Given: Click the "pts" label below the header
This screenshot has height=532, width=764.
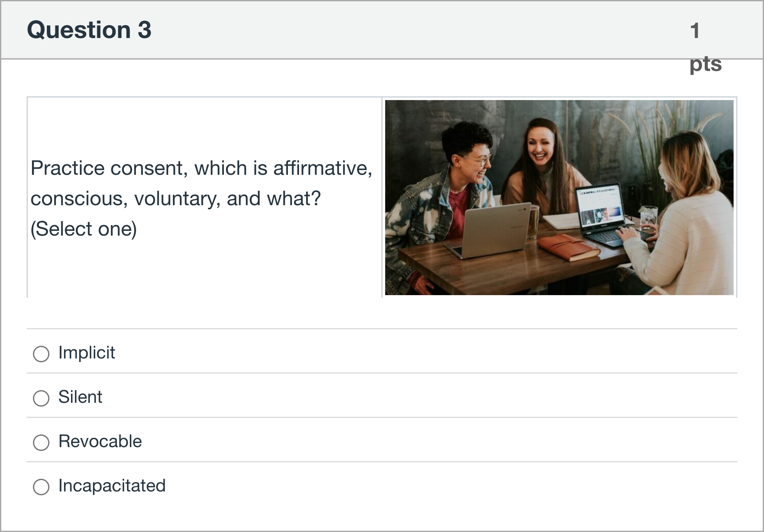Looking at the screenshot, I should tap(705, 64).
